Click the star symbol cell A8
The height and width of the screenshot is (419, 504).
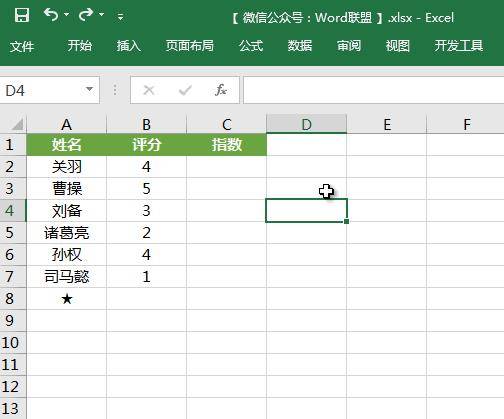coord(67,299)
